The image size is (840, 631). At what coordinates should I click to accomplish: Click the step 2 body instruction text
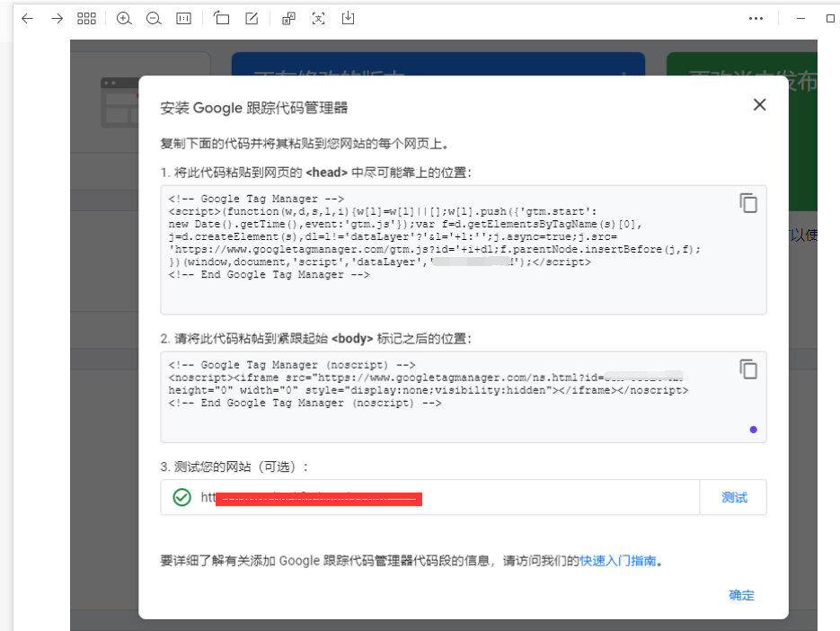click(x=315, y=339)
